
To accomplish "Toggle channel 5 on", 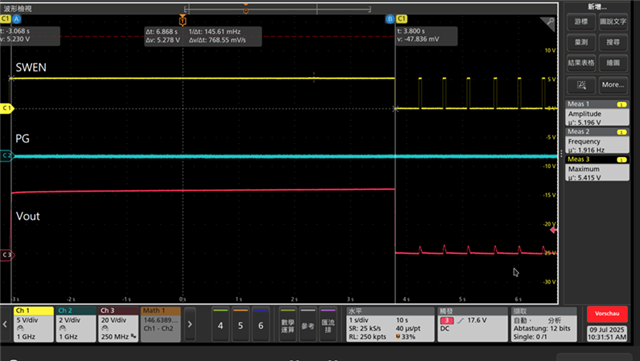I will pos(240,324).
